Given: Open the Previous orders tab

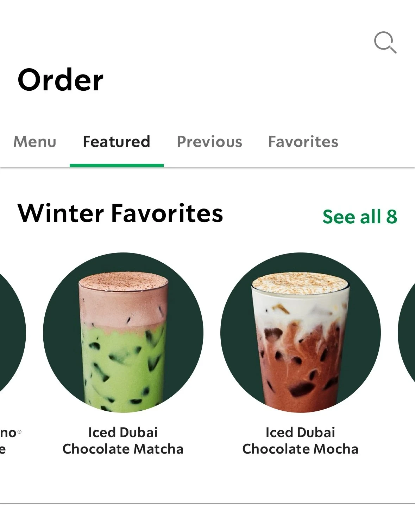Looking at the screenshot, I should tap(209, 142).
